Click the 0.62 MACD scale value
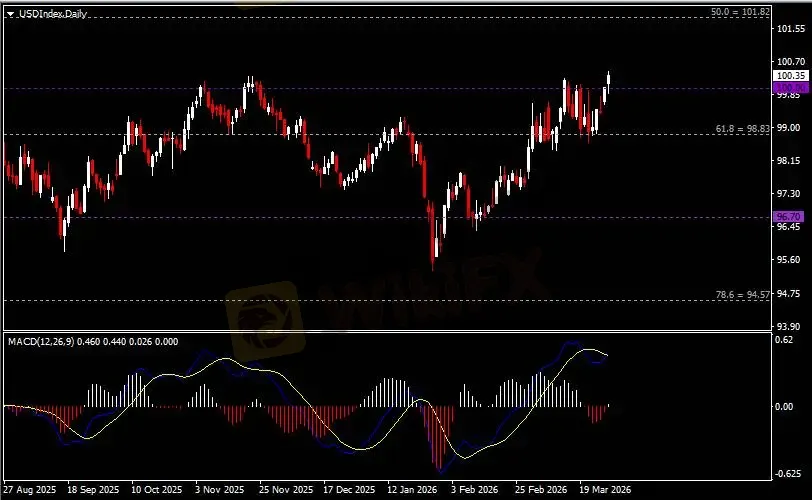 point(785,340)
